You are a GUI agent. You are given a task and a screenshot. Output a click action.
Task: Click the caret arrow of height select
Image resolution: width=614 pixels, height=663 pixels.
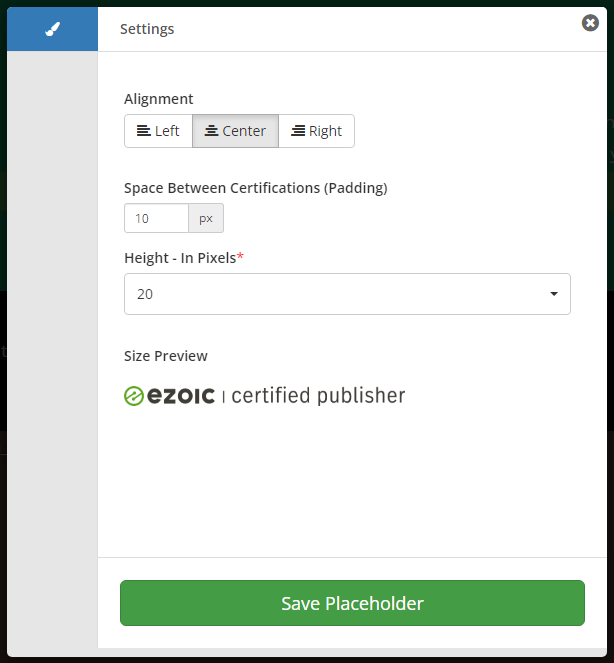coord(554,294)
